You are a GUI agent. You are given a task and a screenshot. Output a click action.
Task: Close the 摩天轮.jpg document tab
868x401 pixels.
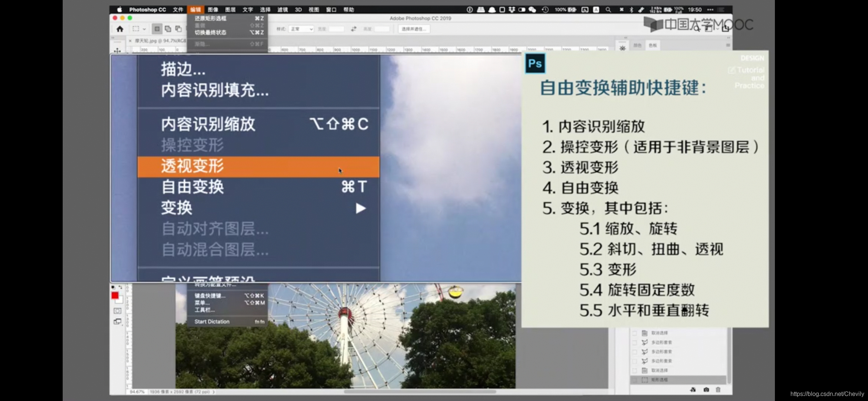(130, 41)
